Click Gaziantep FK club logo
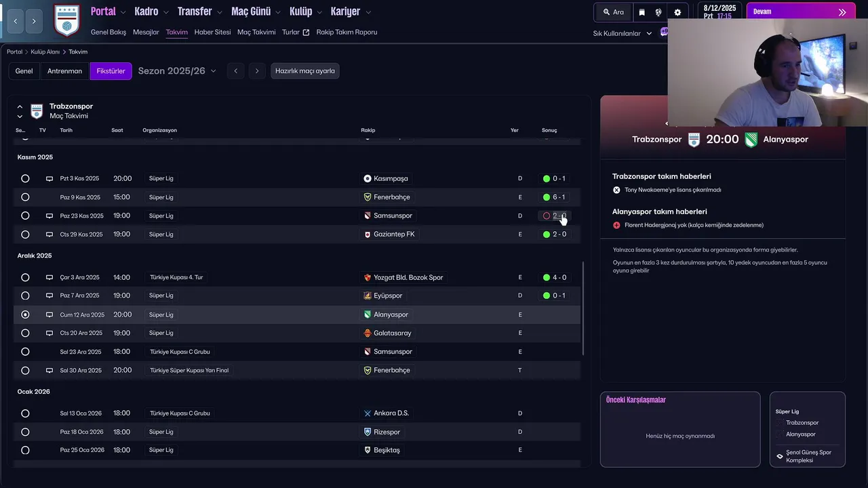 click(x=368, y=235)
